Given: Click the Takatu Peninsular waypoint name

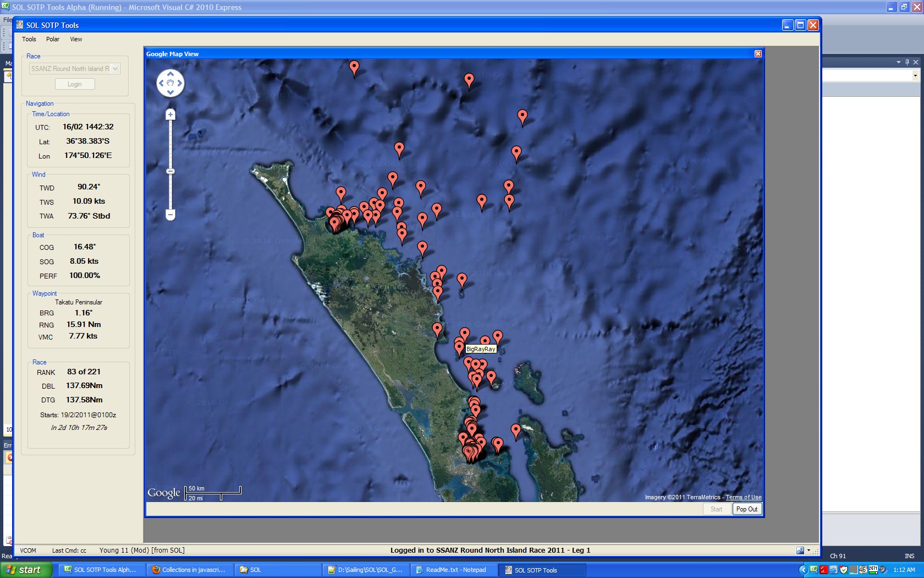Looking at the screenshot, I should 79,302.
